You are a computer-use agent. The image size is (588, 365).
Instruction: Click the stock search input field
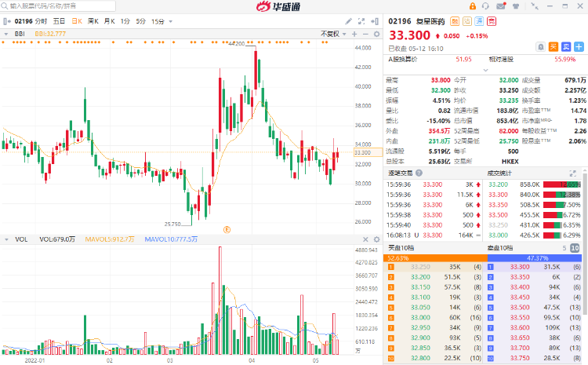click(59, 6)
